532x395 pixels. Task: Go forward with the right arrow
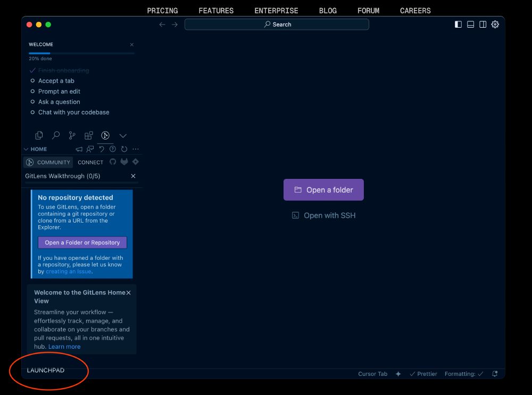coord(174,24)
